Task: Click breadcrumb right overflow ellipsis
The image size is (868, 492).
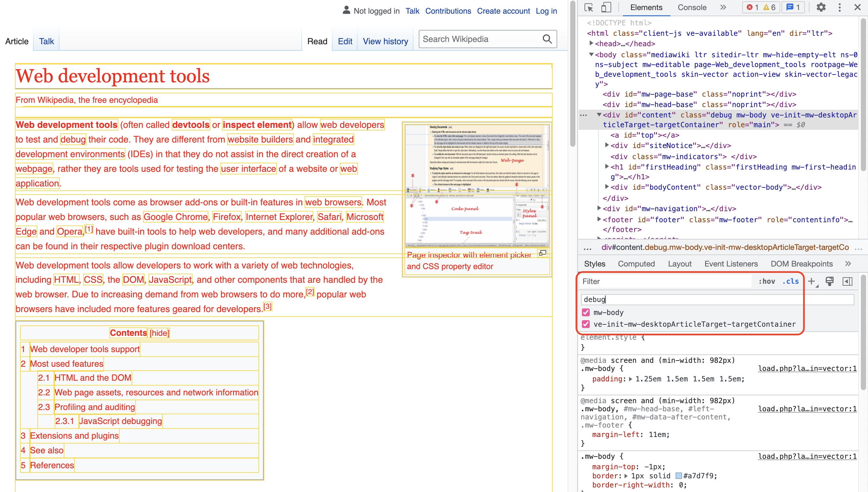Action: (858, 248)
